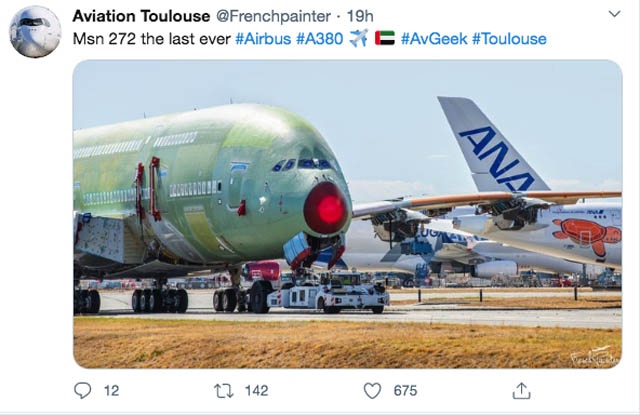
Task: Click the UAE flag emoji
Action: (384, 39)
